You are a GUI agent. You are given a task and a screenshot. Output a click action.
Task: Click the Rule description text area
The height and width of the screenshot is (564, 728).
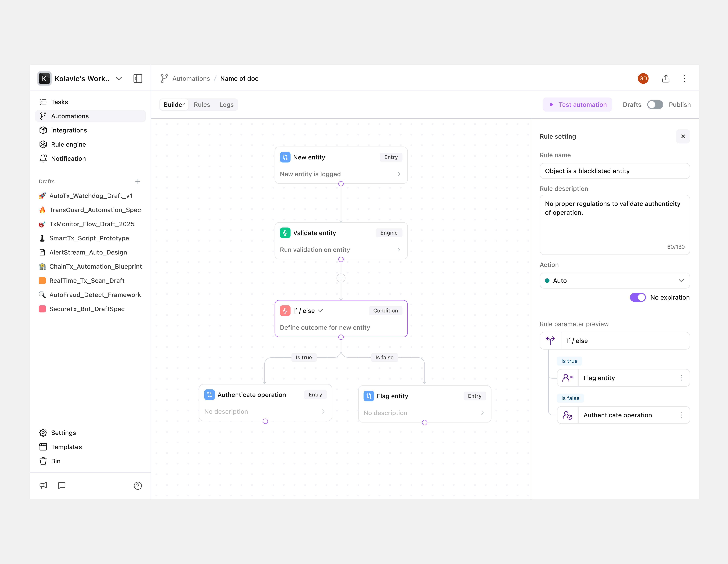pyautogui.click(x=615, y=225)
